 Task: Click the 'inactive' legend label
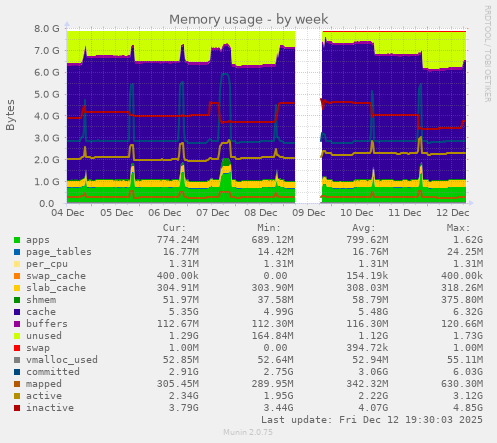[x=50, y=408]
